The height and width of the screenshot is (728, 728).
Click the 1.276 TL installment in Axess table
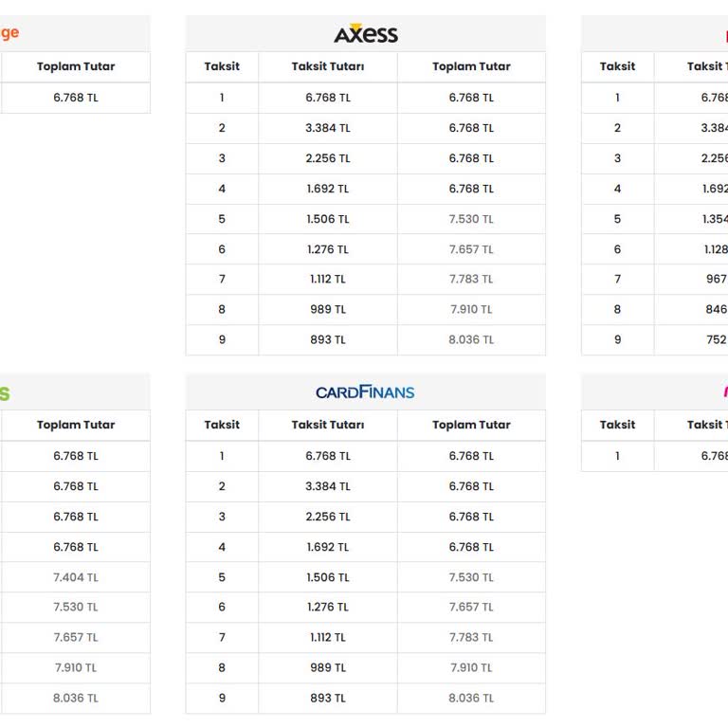328,249
